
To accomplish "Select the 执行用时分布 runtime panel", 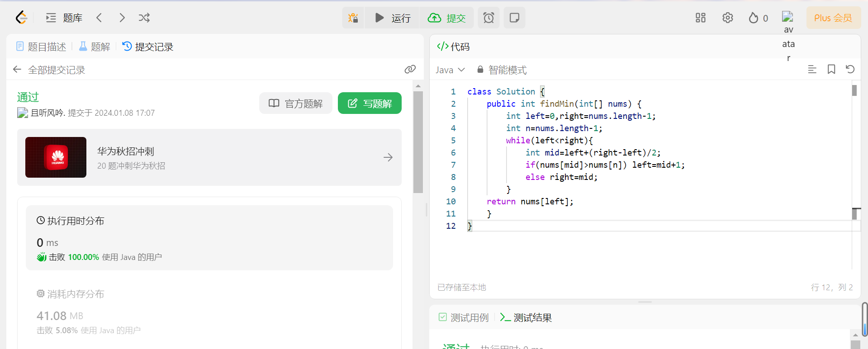I will pyautogui.click(x=209, y=238).
